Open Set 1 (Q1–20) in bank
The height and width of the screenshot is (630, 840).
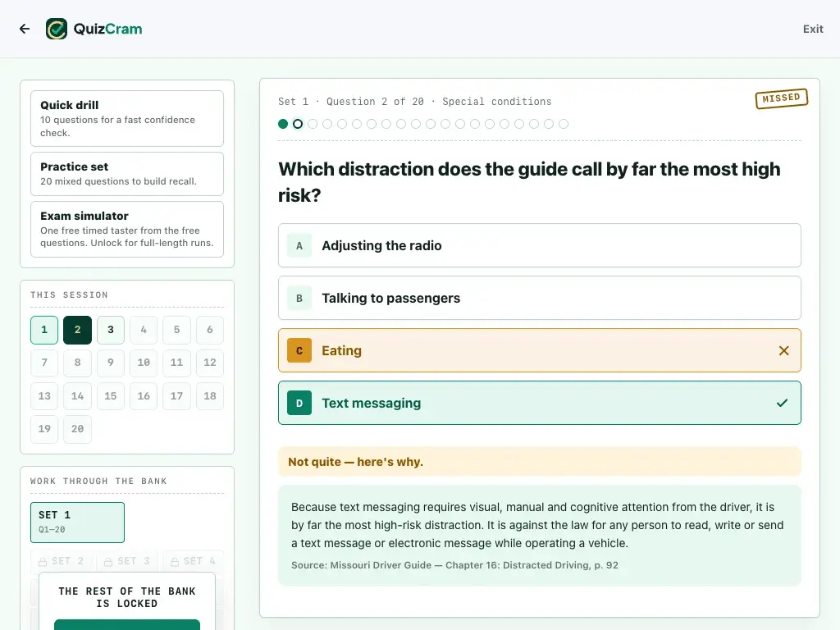pyautogui.click(x=78, y=523)
